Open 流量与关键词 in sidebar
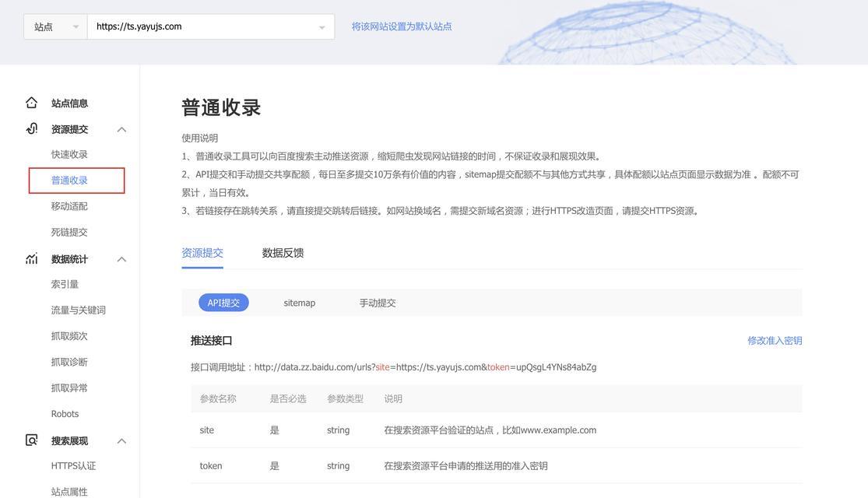The width and height of the screenshot is (868, 498). (x=78, y=310)
